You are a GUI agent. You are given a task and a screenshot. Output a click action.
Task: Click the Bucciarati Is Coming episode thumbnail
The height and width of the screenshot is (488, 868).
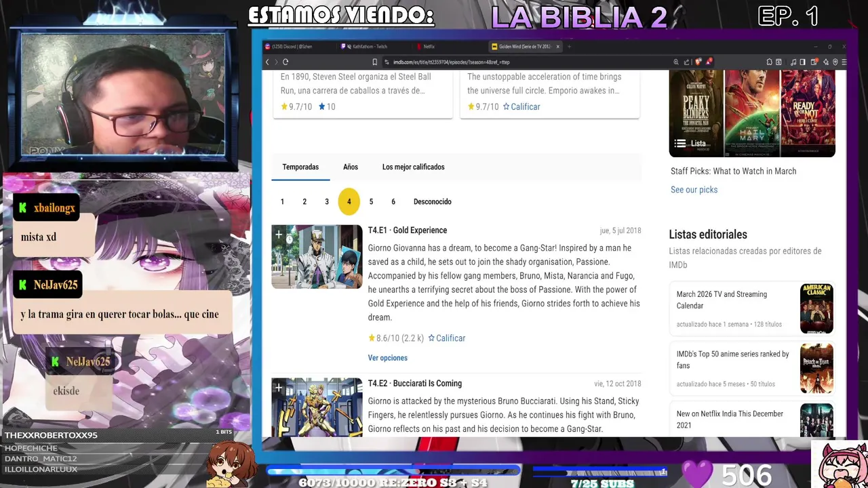(317, 407)
